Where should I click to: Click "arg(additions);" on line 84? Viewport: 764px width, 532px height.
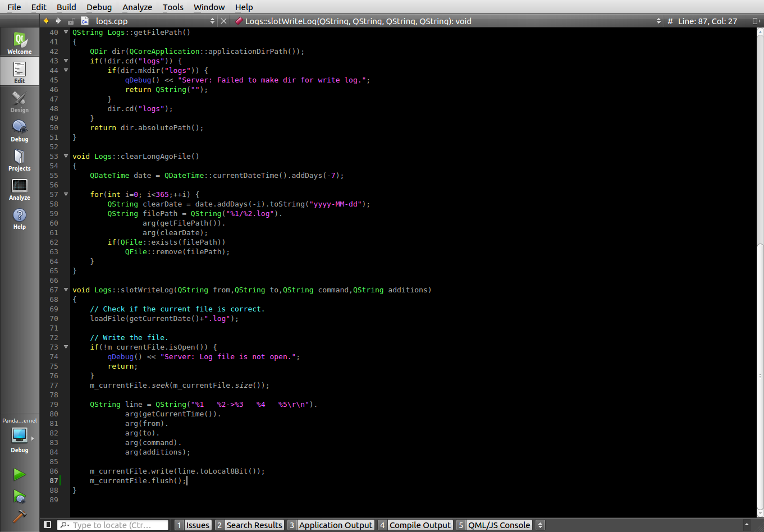tap(158, 452)
